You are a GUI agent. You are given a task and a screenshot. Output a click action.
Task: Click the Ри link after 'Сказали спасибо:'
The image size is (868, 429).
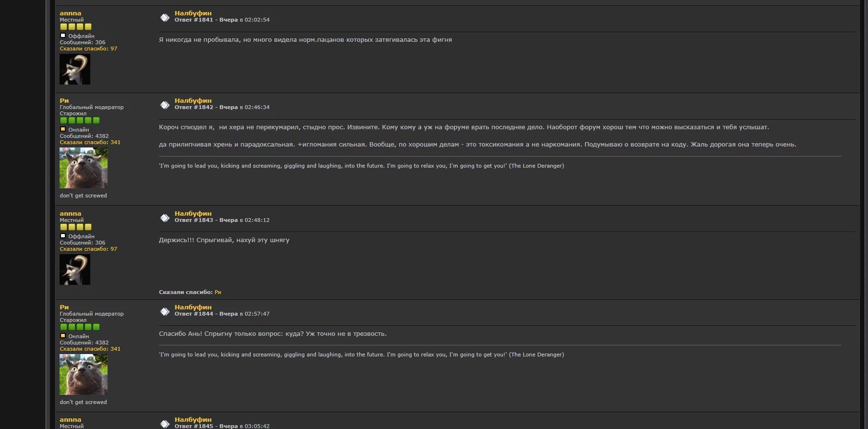218,292
